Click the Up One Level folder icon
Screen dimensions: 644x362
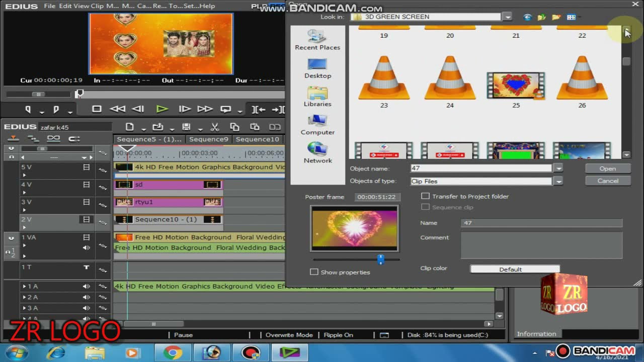pyautogui.click(x=542, y=17)
